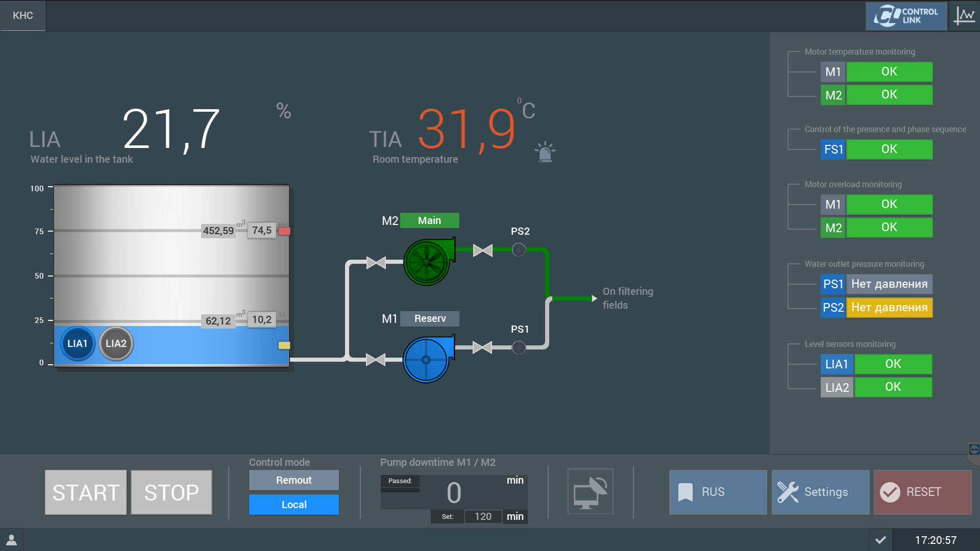Click the 452,59 volume value
The height and width of the screenshot is (551, 980).
(218, 231)
